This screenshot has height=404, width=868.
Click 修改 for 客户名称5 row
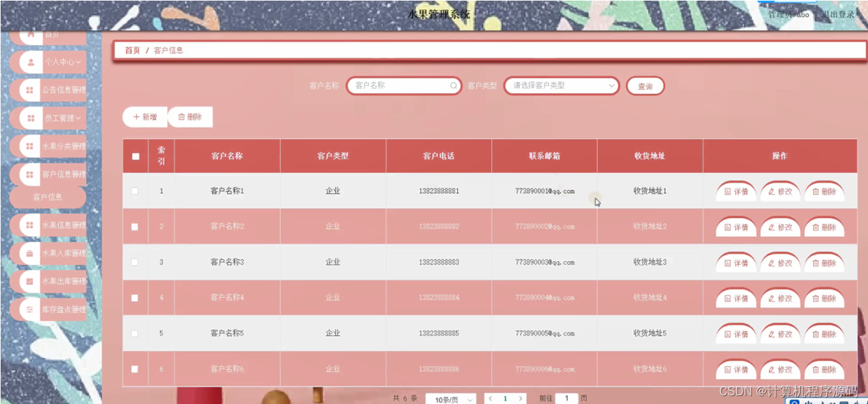tap(780, 334)
